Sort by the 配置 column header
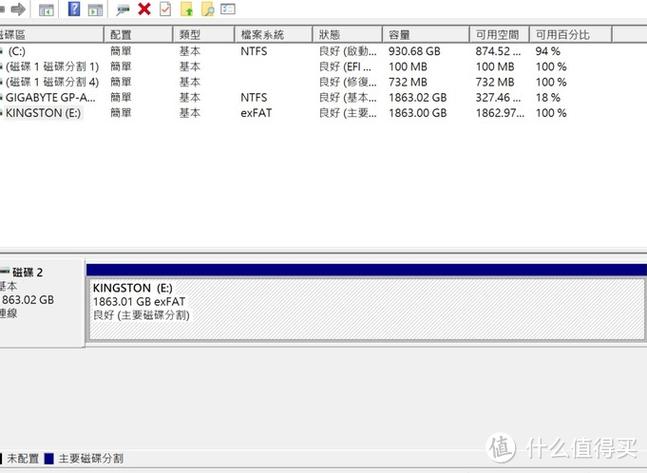This screenshot has height=473, width=647. tap(138, 35)
